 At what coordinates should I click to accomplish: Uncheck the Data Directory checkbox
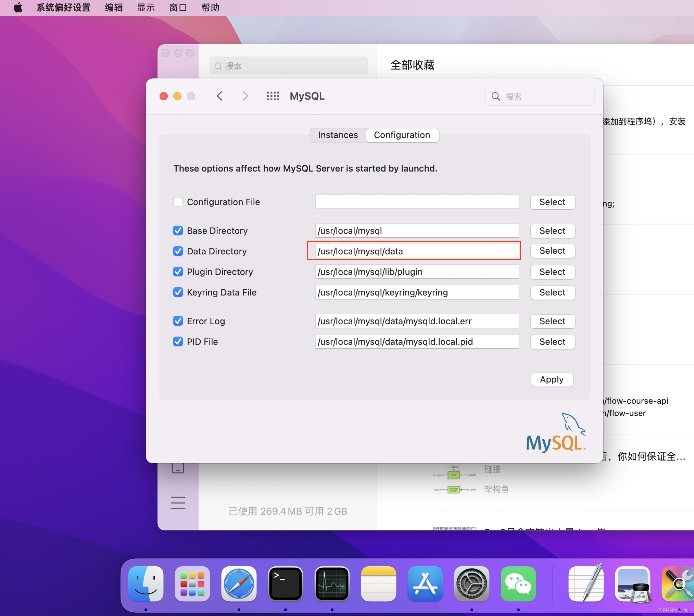(178, 251)
